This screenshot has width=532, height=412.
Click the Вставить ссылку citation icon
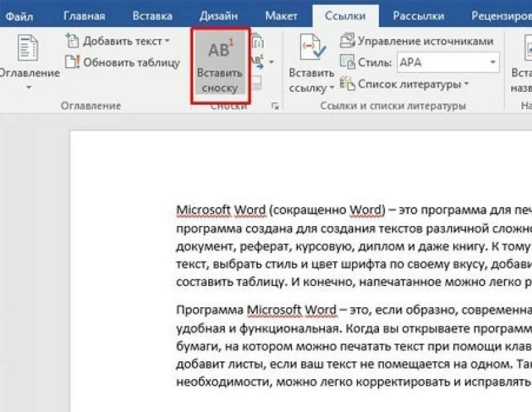(x=312, y=47)
